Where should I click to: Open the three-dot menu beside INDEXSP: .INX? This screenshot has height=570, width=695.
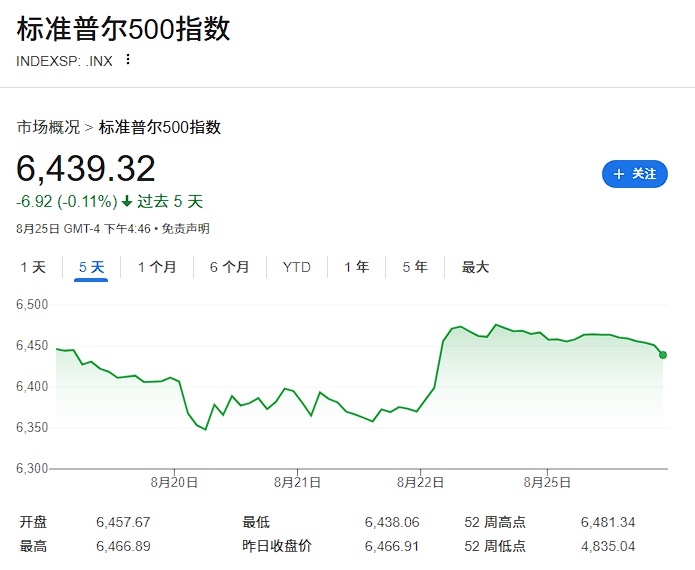[127, 60]
